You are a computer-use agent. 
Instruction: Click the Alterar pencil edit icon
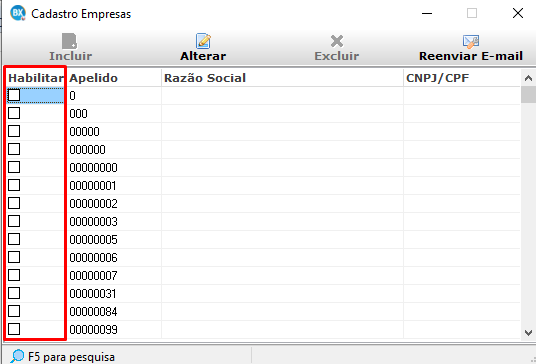203,41
